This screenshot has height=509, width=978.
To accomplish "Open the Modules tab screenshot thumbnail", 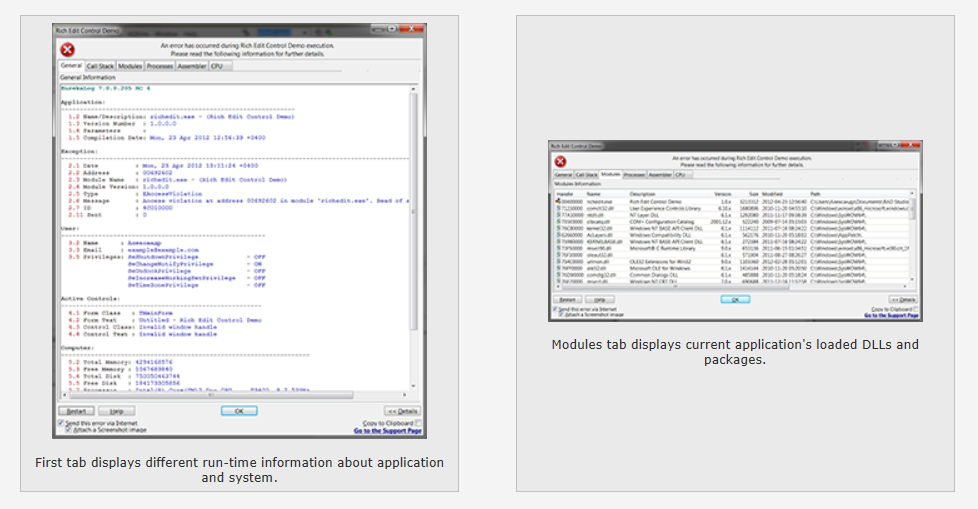I will click(x=735, y=231).
